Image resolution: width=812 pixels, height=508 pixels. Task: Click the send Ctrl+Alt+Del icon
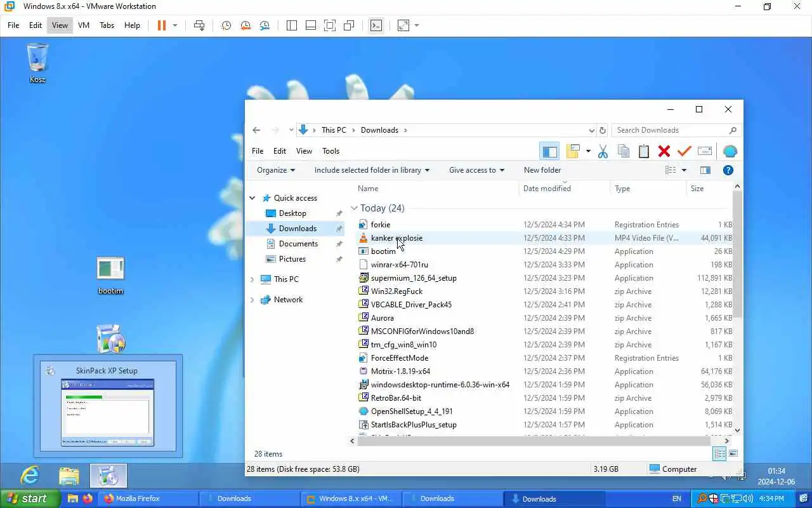click(x=199, y=25)
